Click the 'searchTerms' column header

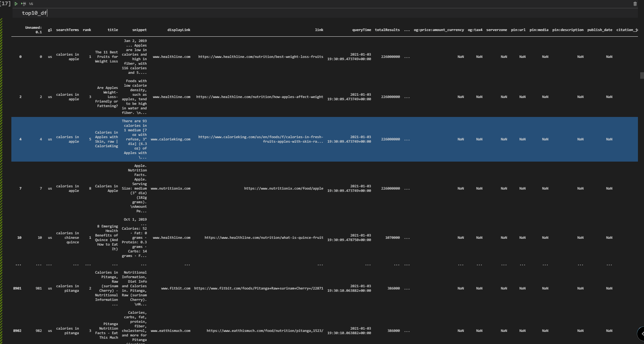67,30
